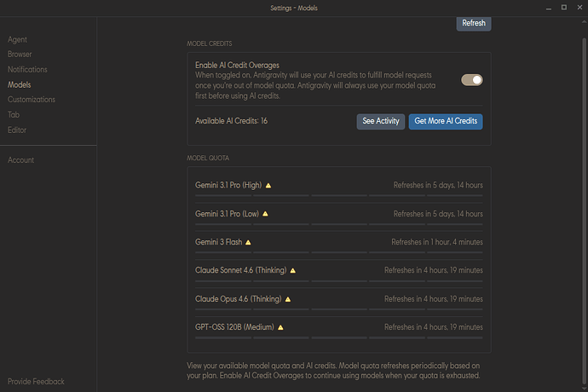Screen dimensions: 588x392
Task: Click Get More AI Credits button
Action: (446, 121)
